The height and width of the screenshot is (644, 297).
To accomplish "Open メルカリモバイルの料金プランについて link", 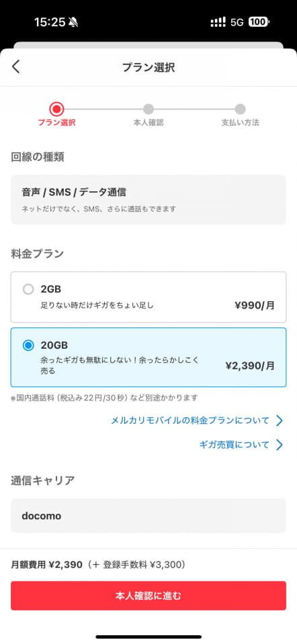I will pyautogui.click(x=190, y=421).
